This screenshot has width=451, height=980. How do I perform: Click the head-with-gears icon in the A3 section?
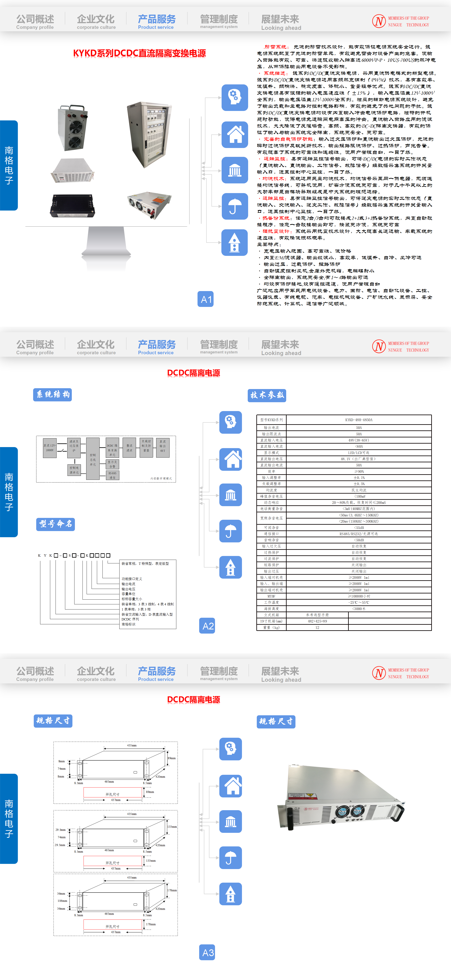click(230, 749)
